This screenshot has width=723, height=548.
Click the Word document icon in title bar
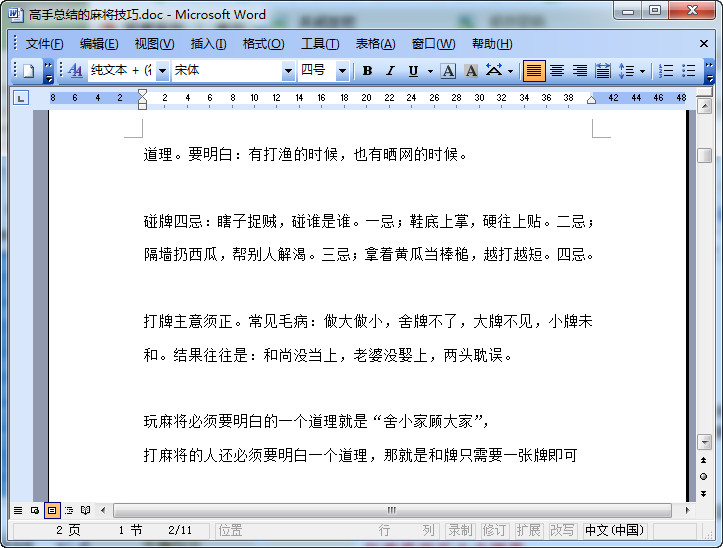click(16, 14)
